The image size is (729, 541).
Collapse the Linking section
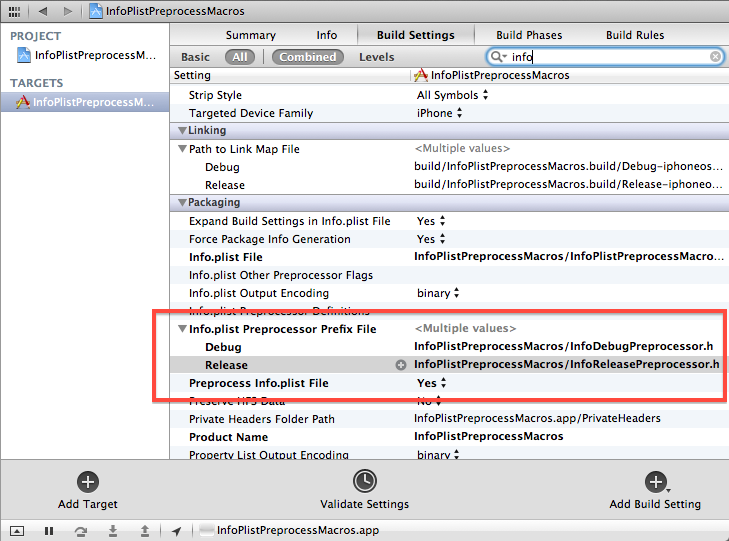click(182, 131)
